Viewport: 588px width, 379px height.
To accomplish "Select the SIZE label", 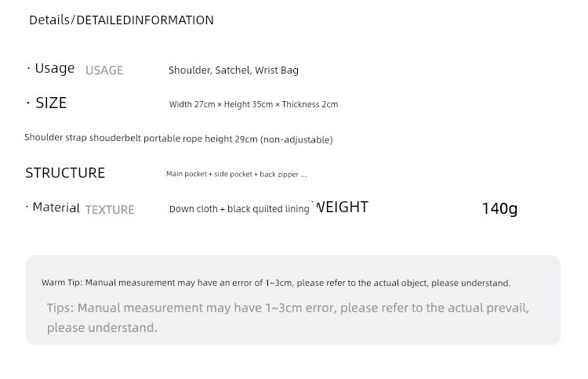I will point(51,103).
